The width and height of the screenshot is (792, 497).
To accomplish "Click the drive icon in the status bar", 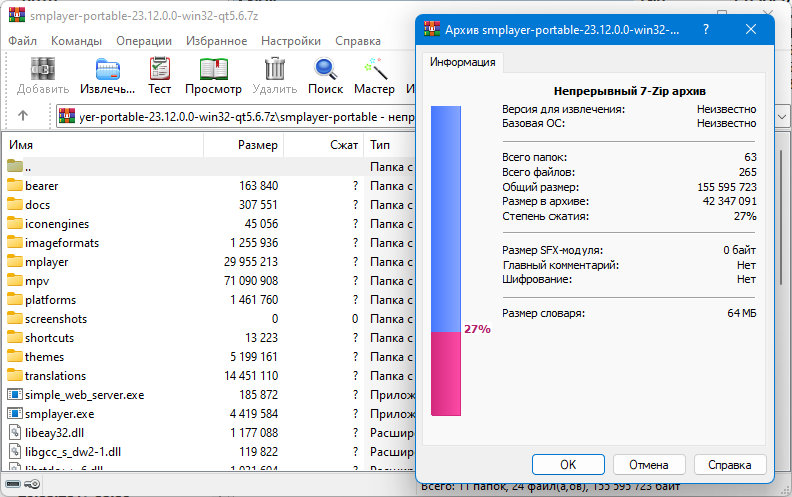I will point(13,484).
